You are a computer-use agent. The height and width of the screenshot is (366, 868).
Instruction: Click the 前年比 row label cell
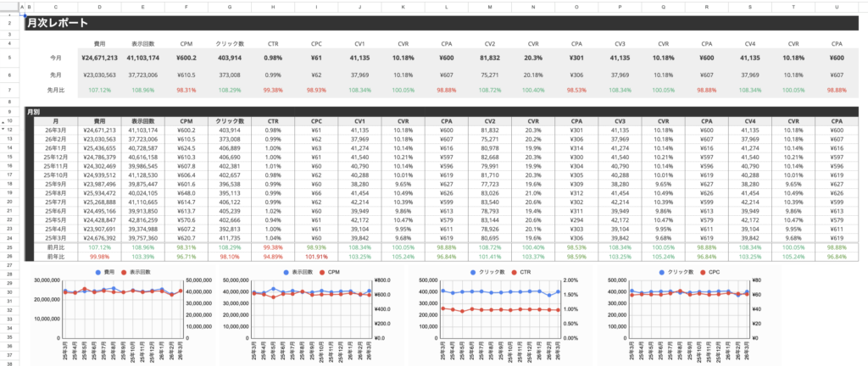[56, 255]
